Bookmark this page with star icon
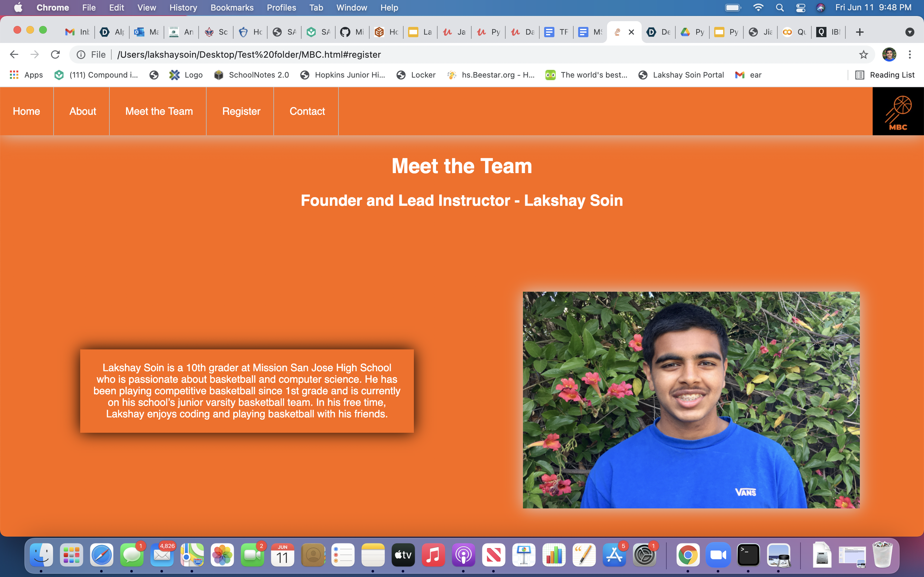Viewport: 924px width, 577px height. pyautogui.click(x=863, y=54)
